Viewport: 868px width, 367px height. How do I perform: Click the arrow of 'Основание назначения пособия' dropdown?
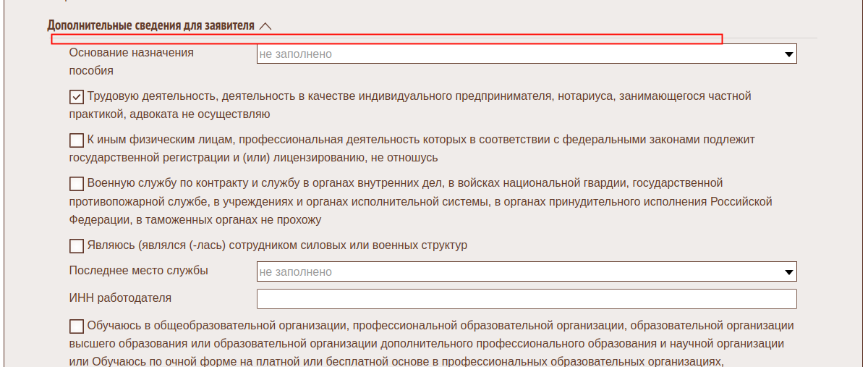788,54
